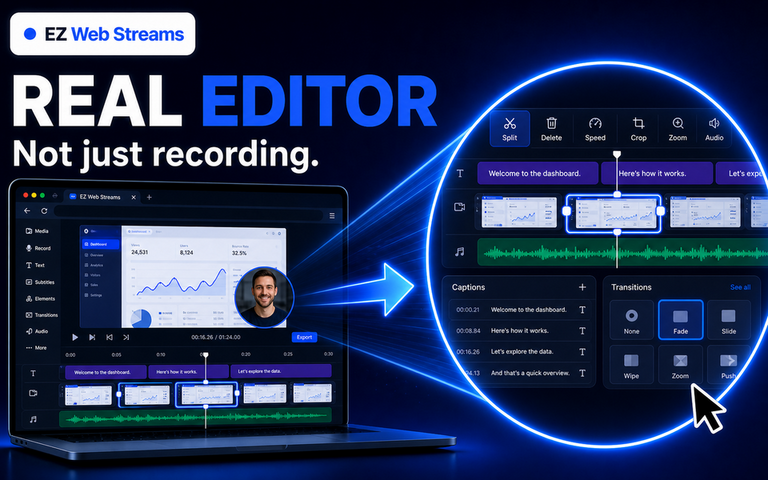Click the next-frame button beside play

[x=92, y=337]
